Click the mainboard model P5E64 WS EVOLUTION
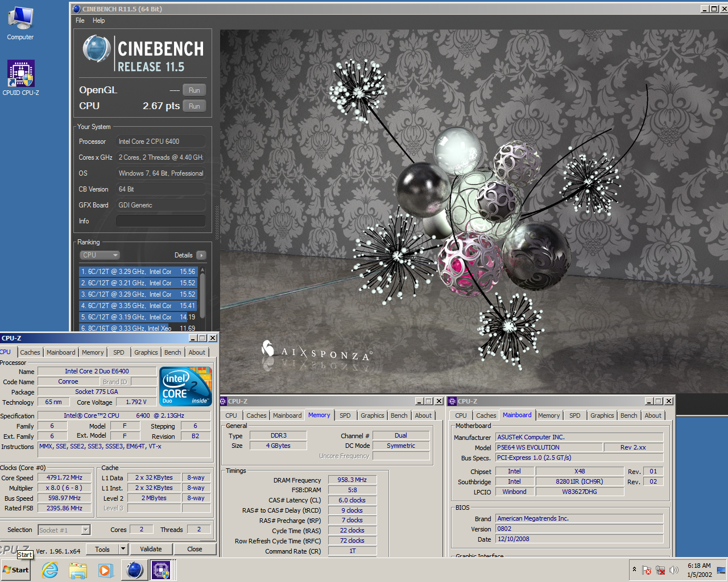This screenshot has width=728, height=582. point(548,447)
